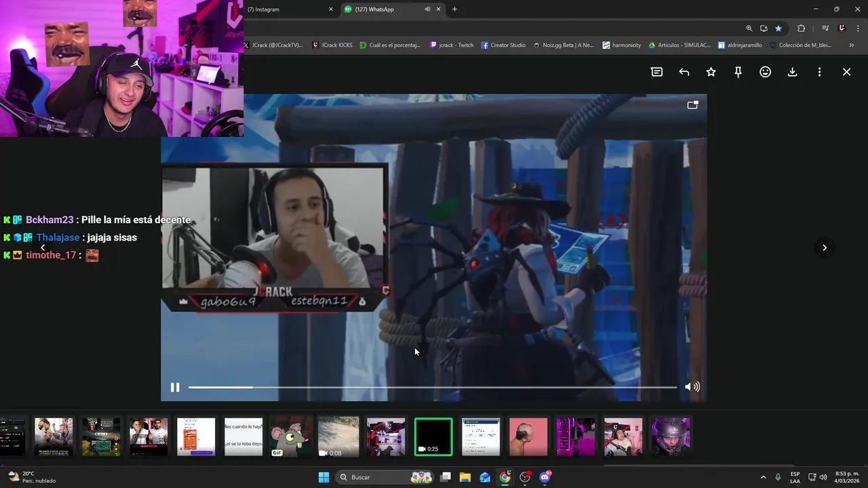Click the install app icon in address bar
The height and width of the screenshot is (488, 868).
click(764, 28)
